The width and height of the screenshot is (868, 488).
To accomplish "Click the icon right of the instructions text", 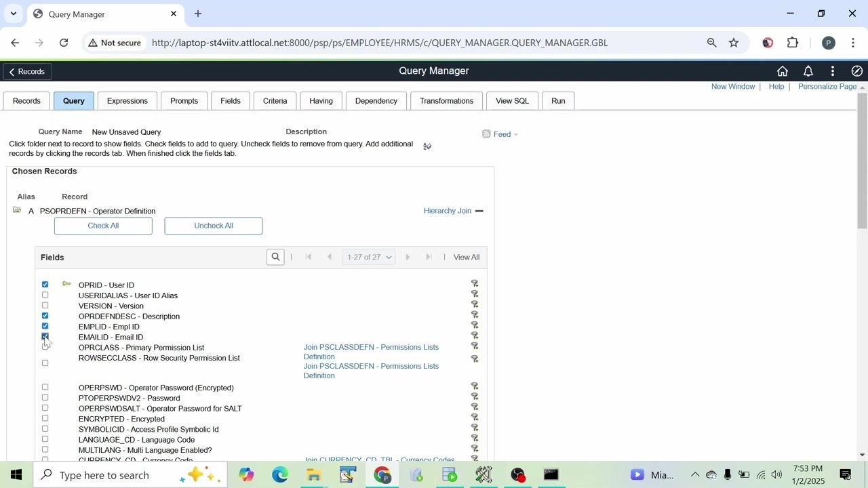I will [x=427, y=146].
